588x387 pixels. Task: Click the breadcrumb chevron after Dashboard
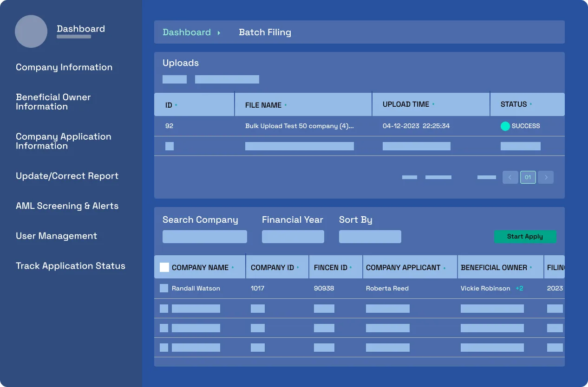point(219,32)
